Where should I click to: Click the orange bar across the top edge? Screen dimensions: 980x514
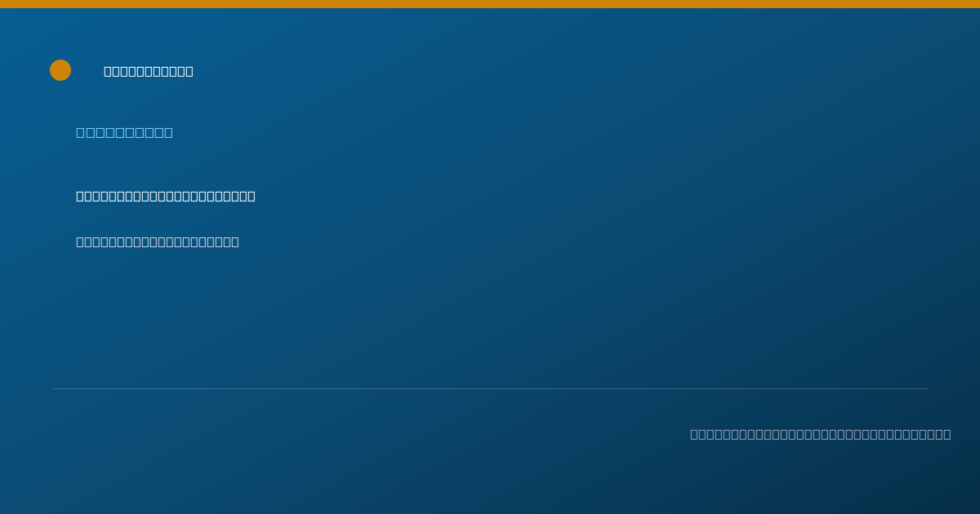coord(490,4)
